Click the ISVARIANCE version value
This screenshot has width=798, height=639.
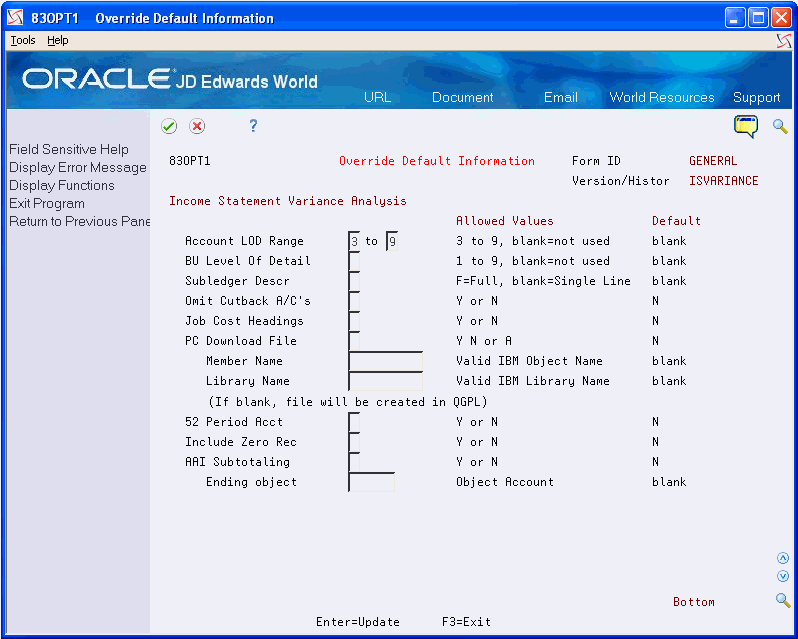[x=723, y=181]
